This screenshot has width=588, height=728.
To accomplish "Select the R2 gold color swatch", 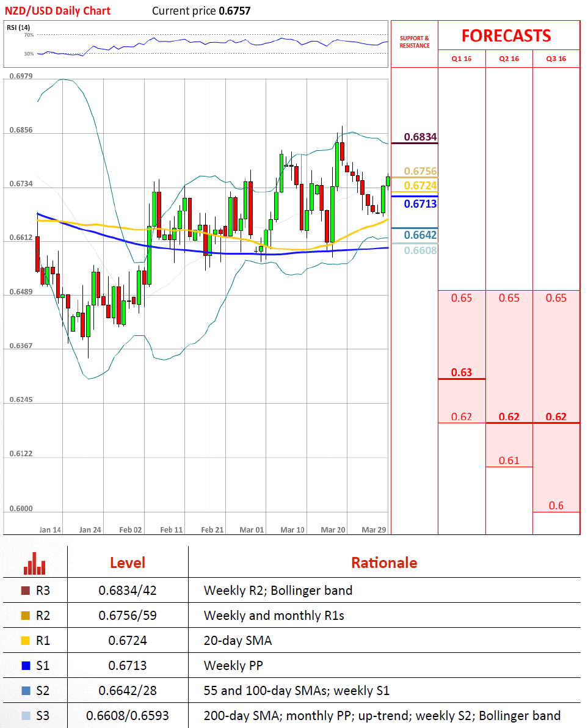I will [26, 616].
